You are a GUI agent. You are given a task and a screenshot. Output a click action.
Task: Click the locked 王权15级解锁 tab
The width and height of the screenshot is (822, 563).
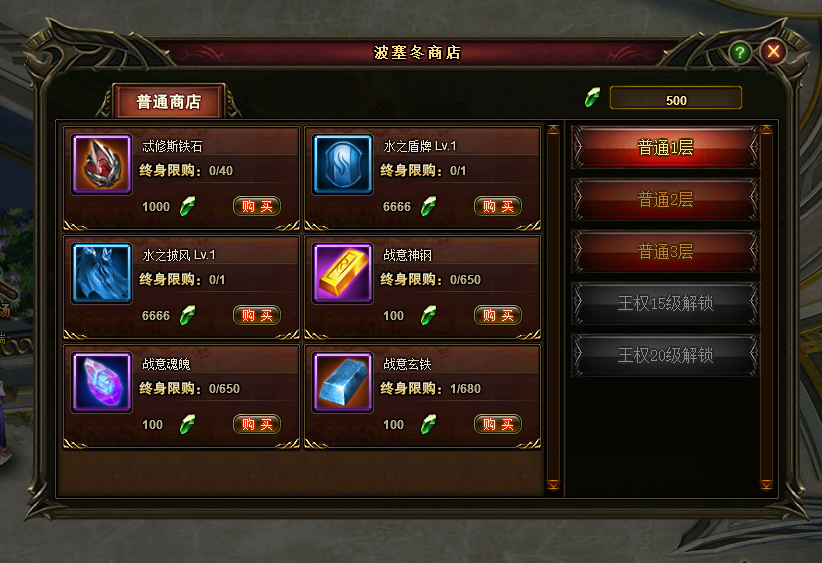(x=665, y=303)
